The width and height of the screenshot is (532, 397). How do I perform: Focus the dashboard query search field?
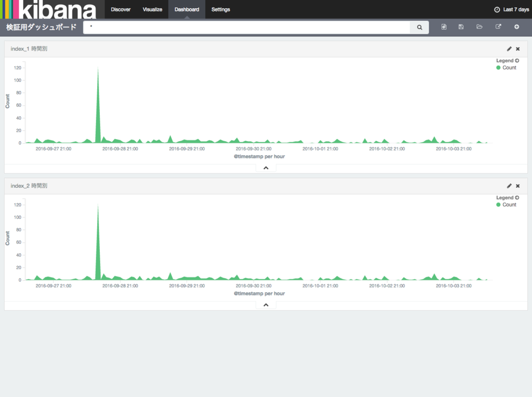(247, 27)
